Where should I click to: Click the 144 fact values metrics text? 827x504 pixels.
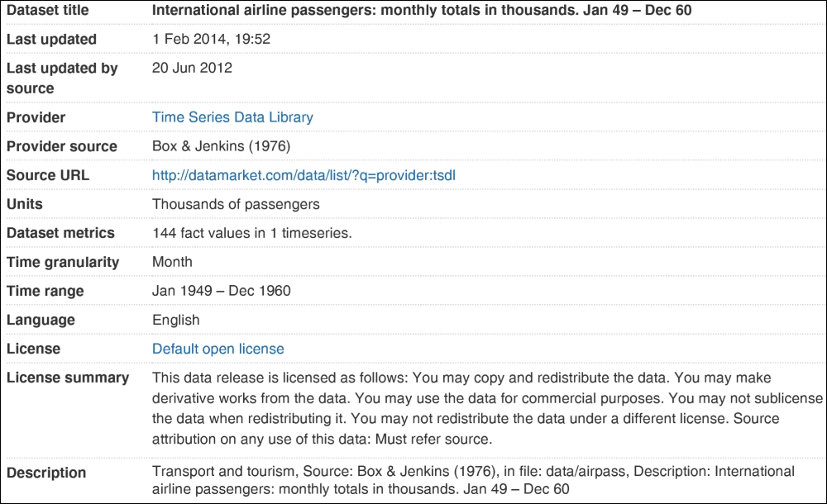[252, 233]
